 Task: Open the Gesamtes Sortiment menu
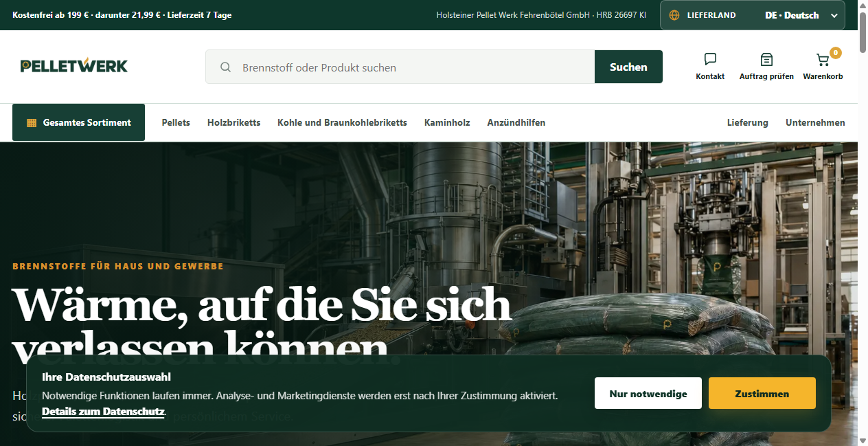[78, 122]
